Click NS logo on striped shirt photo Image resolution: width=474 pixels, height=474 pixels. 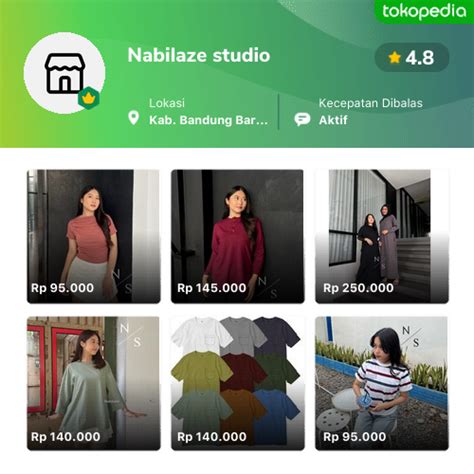pos(411,336)
